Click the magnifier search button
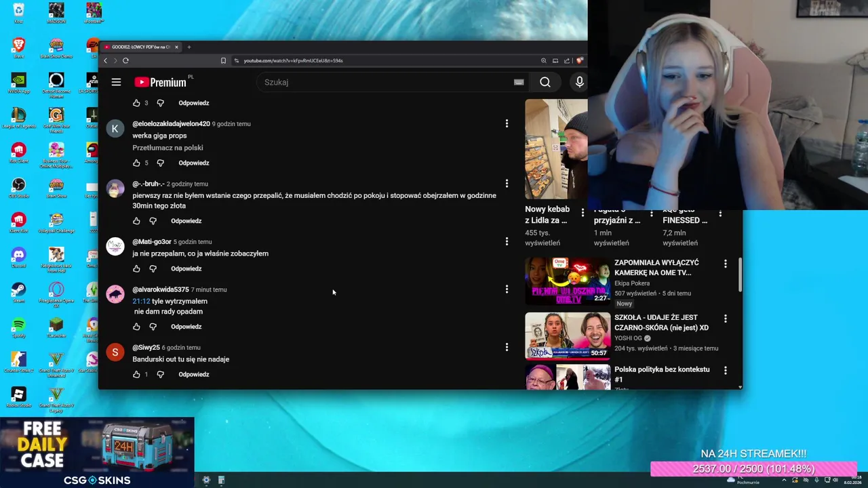This screenshot has width=868, height=488. (545, 82)
